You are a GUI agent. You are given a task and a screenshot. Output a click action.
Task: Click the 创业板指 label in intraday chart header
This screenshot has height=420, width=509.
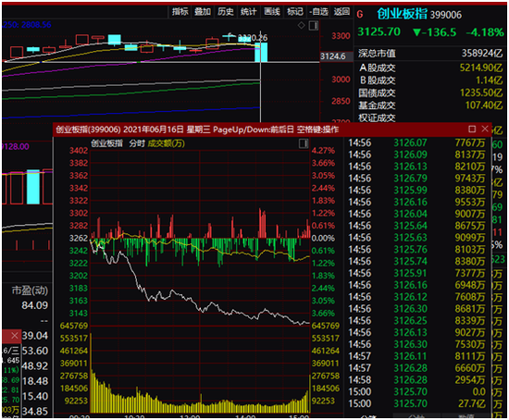click(106, 143)
